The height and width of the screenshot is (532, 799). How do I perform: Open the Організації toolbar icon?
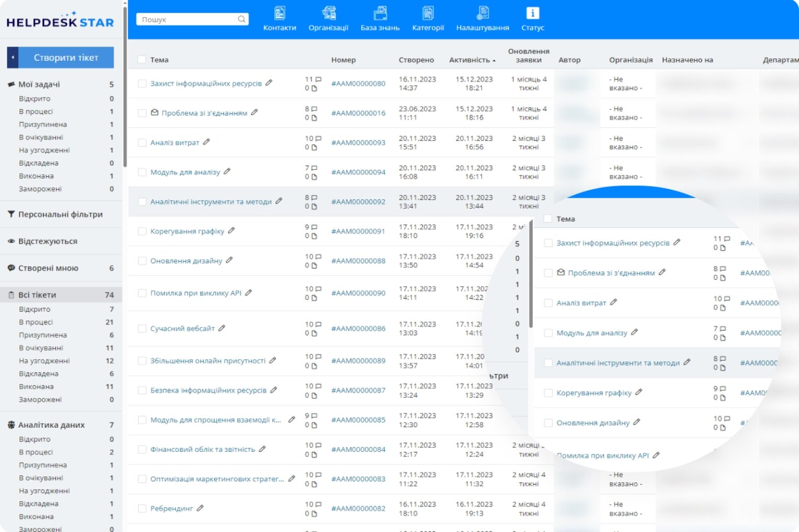328,14
